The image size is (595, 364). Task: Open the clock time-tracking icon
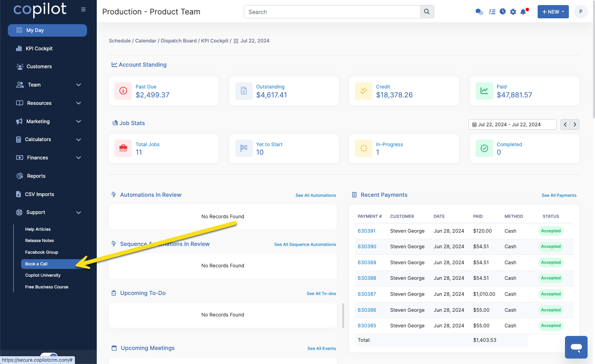[503, 12]
